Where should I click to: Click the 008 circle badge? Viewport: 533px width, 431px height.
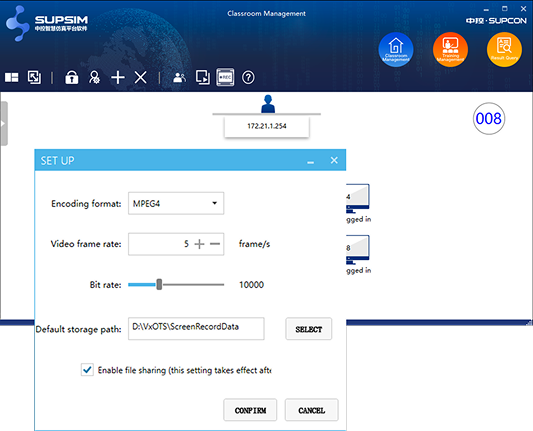[489, 119]
